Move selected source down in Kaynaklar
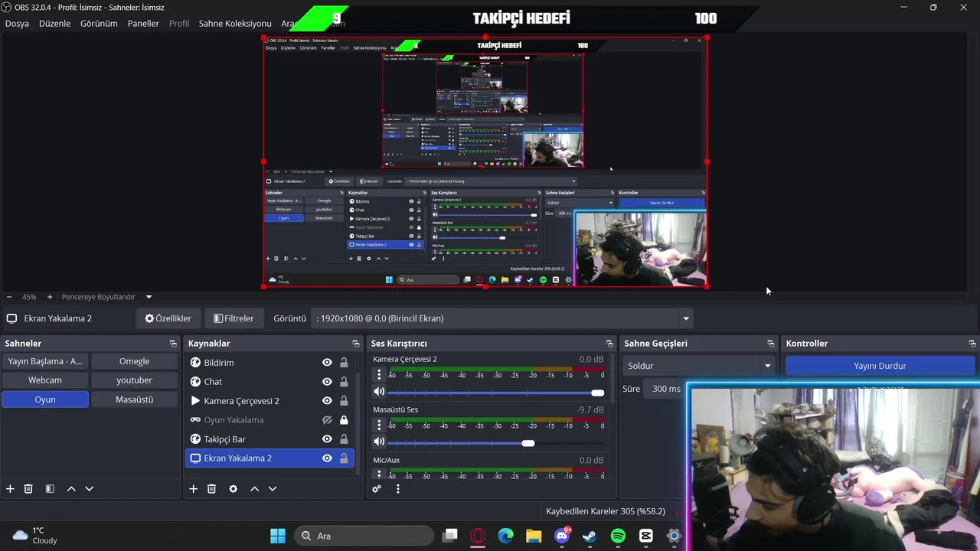The width and height of the screenshot is (980, 551). click(273, 489)
